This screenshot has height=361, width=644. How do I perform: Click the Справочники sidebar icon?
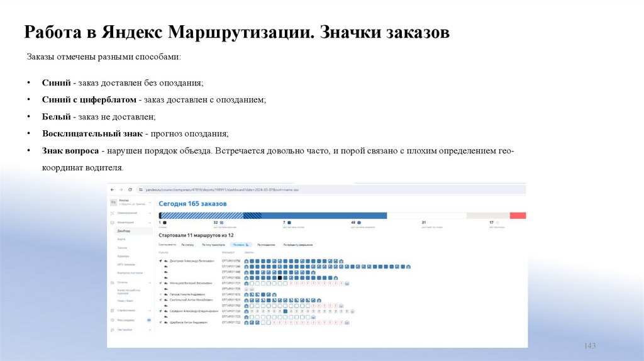click(113, 311)
